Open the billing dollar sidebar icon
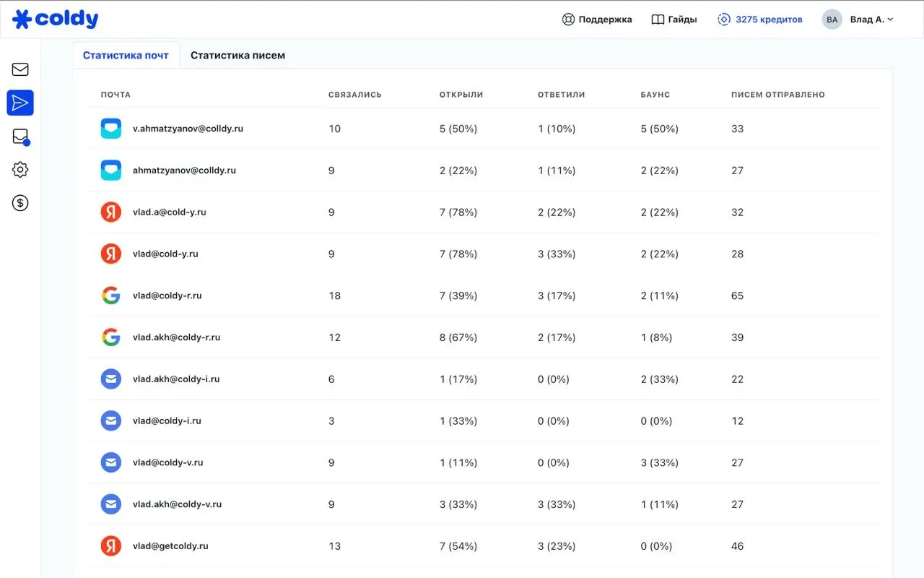924x578 pixels. [20, 203]
